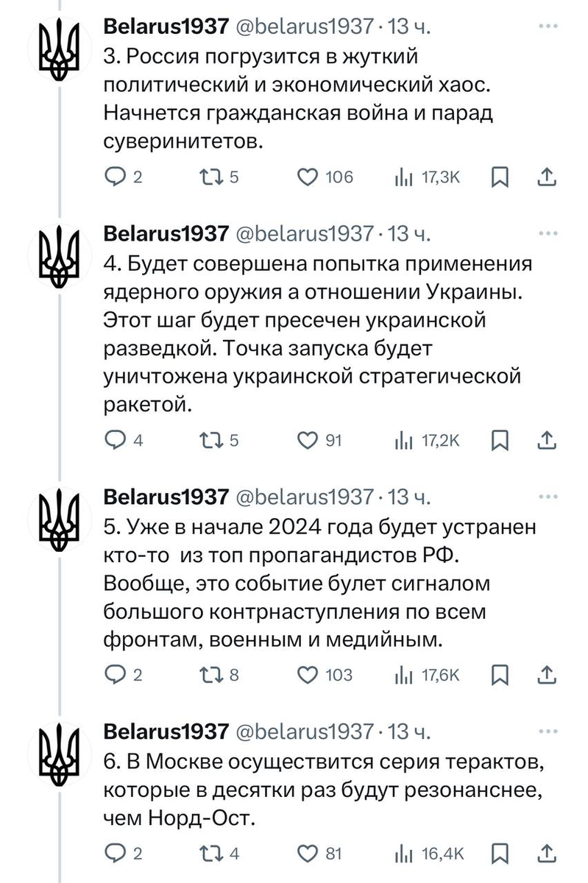Open the share menu on tweet 3
This screenshot has height=883, width=588.
point(546,177)
